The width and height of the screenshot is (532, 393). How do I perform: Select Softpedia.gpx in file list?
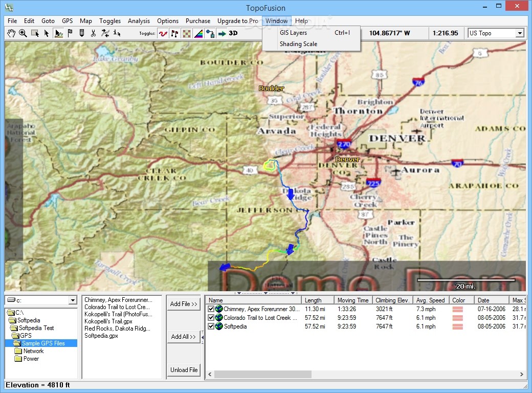[x=101, y=336]
